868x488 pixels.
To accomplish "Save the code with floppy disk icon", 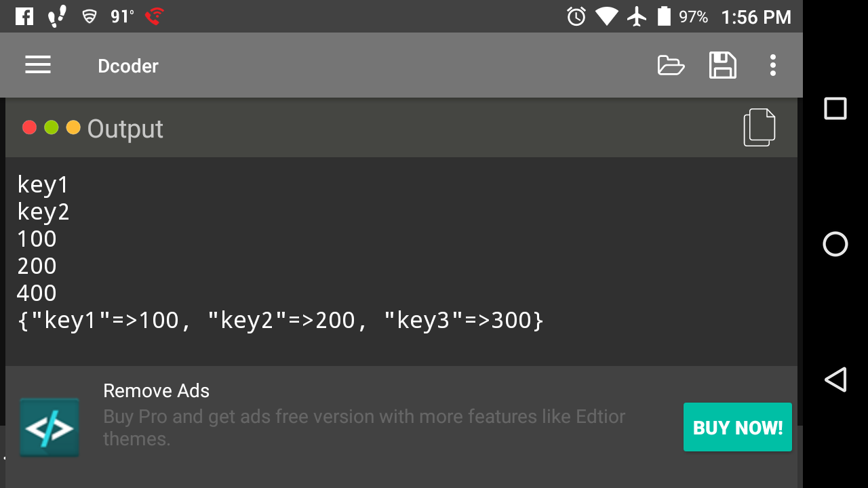I will pyautogui.click(x=722, y=65).
